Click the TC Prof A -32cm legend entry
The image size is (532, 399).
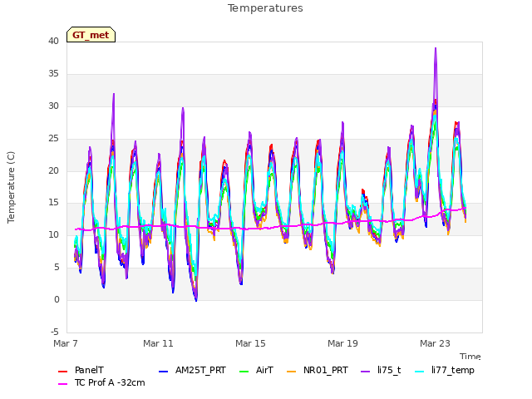pyautogui.click(x=101, y=382)
